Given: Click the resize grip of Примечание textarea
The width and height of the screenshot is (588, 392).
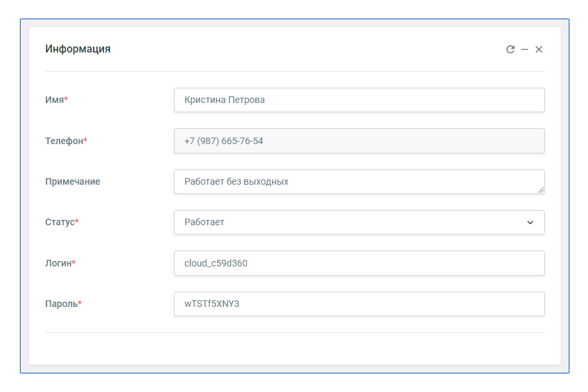Looking at the screenshot, I should click(541, 191).
